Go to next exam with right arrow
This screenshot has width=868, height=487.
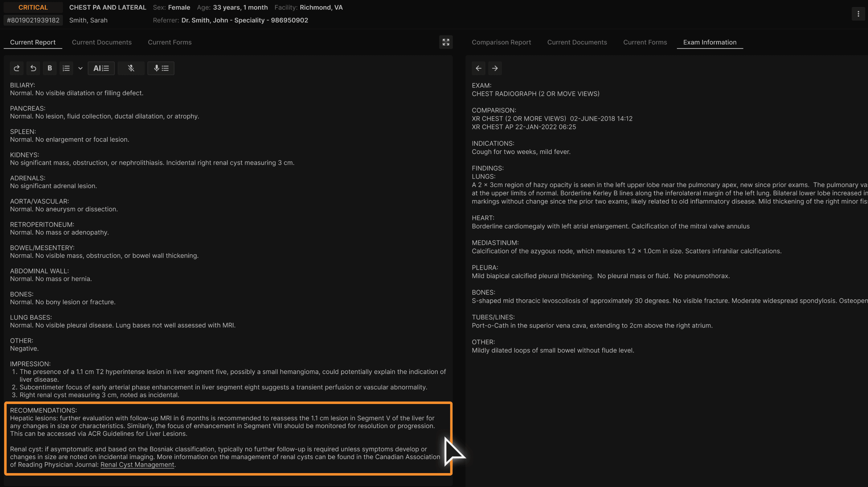pos(495,68)
